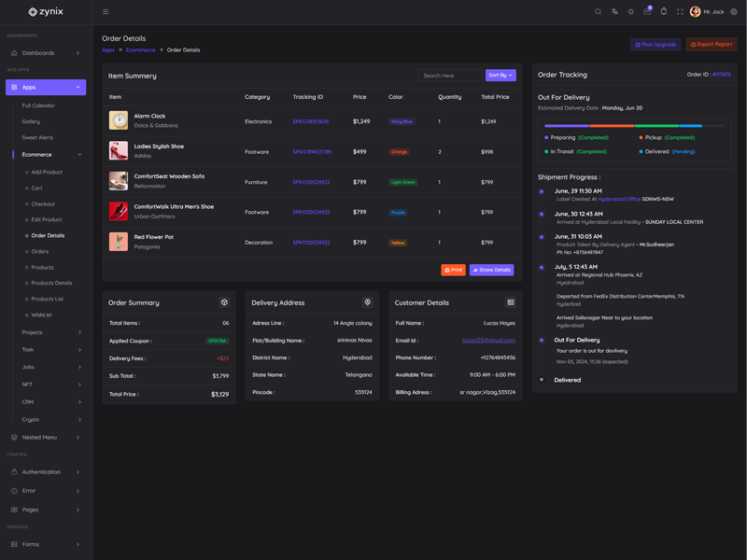Click the Delivery Address location pin icon
This screenshot has height=560, width=747.
point(367,302)
